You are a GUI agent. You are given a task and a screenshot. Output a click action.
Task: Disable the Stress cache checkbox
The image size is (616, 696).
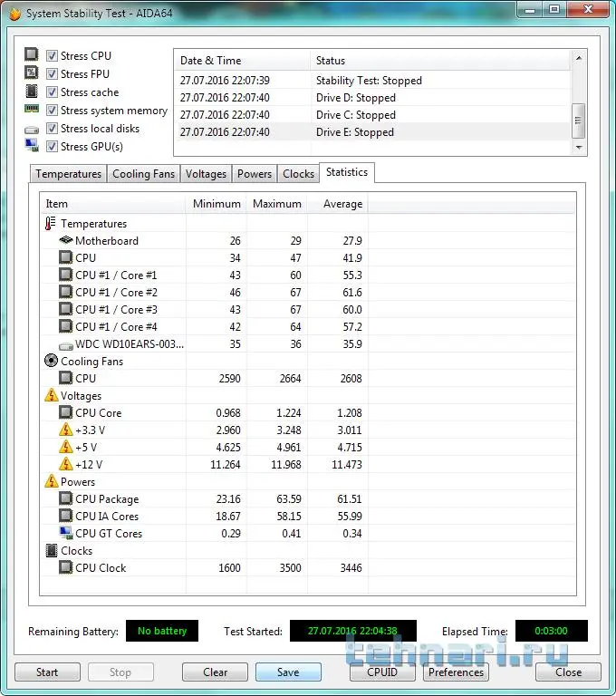tap(52, 92)
